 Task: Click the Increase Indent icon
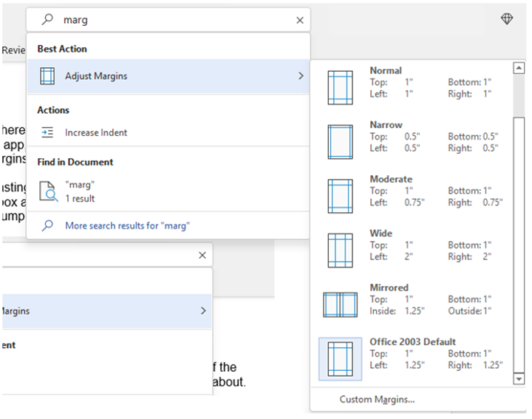coord(47,133)
